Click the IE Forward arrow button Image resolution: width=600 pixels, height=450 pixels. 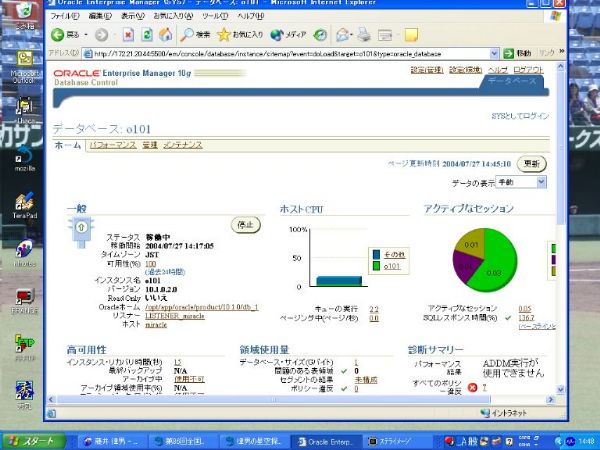(x=101, y=35)
